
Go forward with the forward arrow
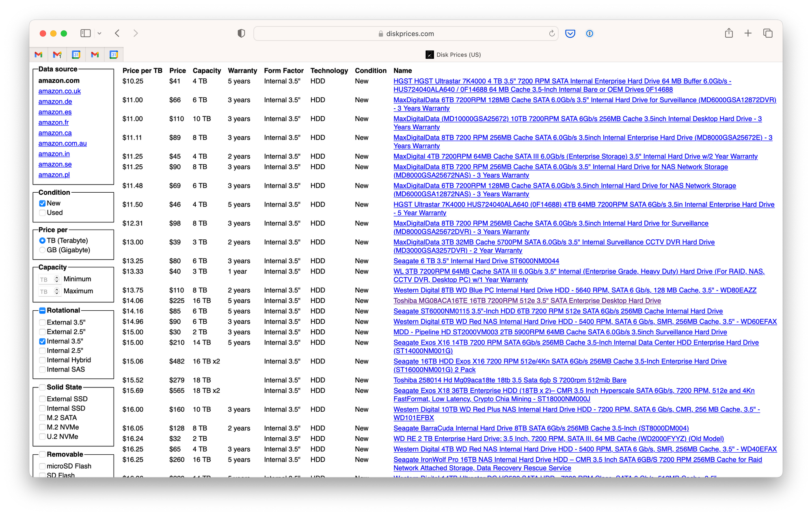pos(136,33)
